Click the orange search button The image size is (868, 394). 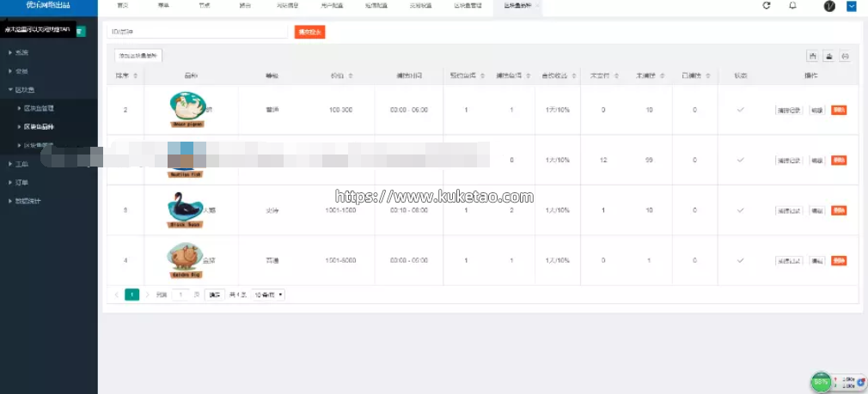(x=309, y=32)
